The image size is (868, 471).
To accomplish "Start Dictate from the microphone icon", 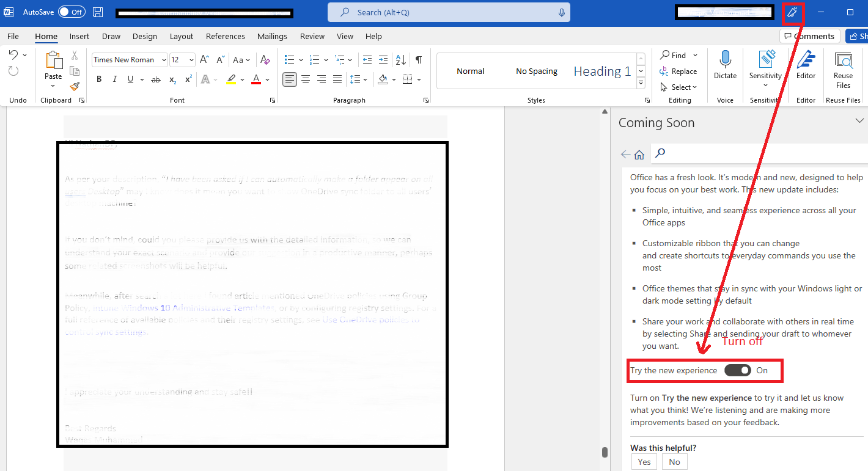I will tap(726, 64).
